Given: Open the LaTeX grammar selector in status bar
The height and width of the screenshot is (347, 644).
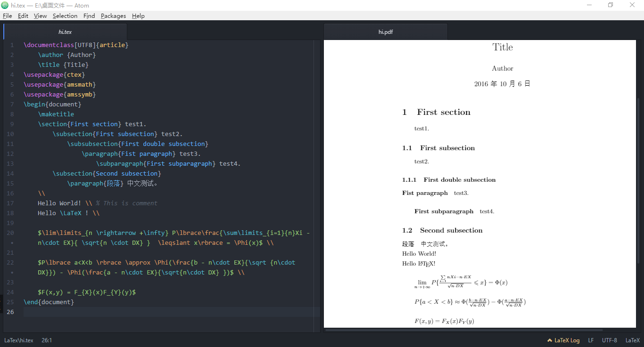Looking at the screenshot, I should point(632,340).
